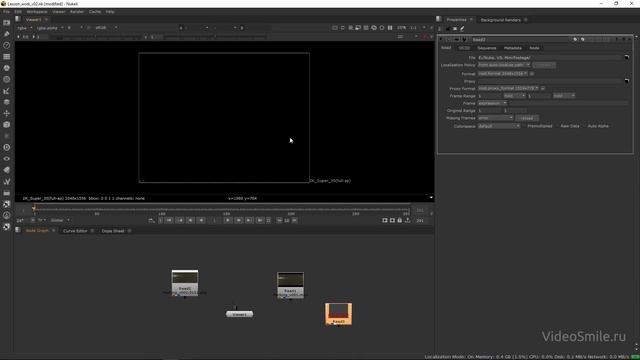Open the Frame expression dropdown

pos(493,103)
